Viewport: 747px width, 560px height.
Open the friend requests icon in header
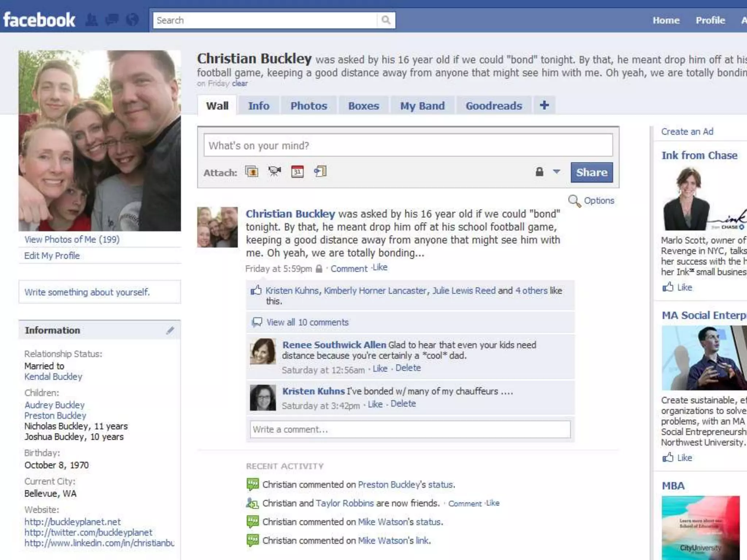pyautogui.click(x=92, y=20)
